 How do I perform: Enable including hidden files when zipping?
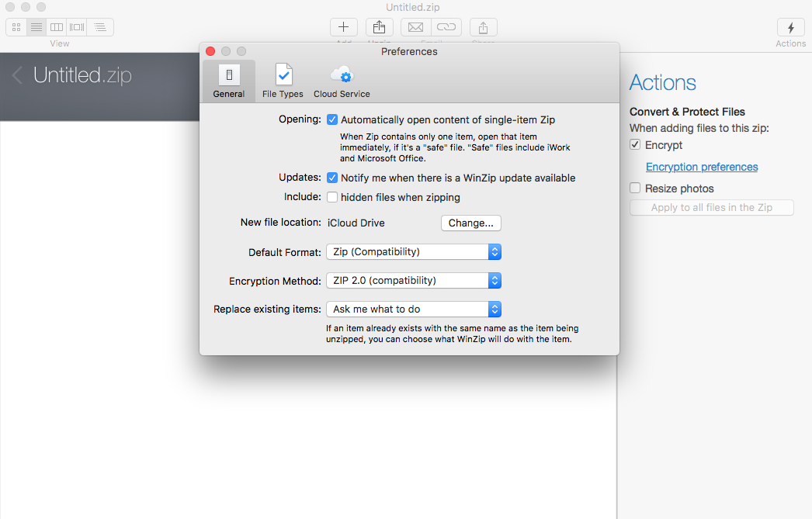[x=332, y=197]
